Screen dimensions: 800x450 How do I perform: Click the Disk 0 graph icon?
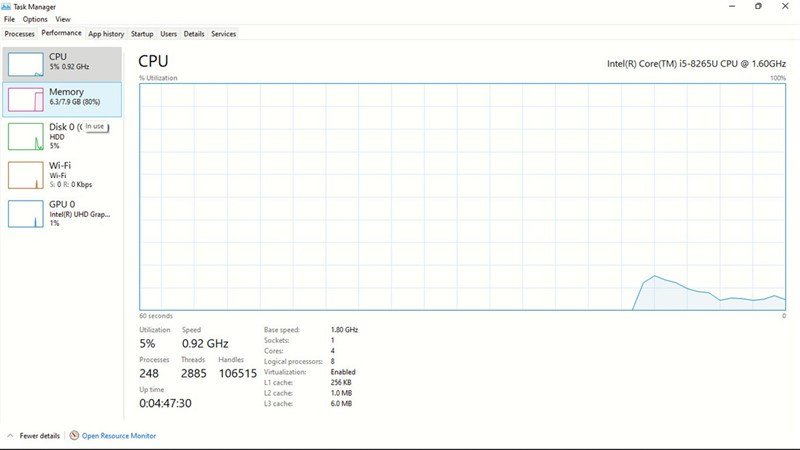[x=25, y=136]
